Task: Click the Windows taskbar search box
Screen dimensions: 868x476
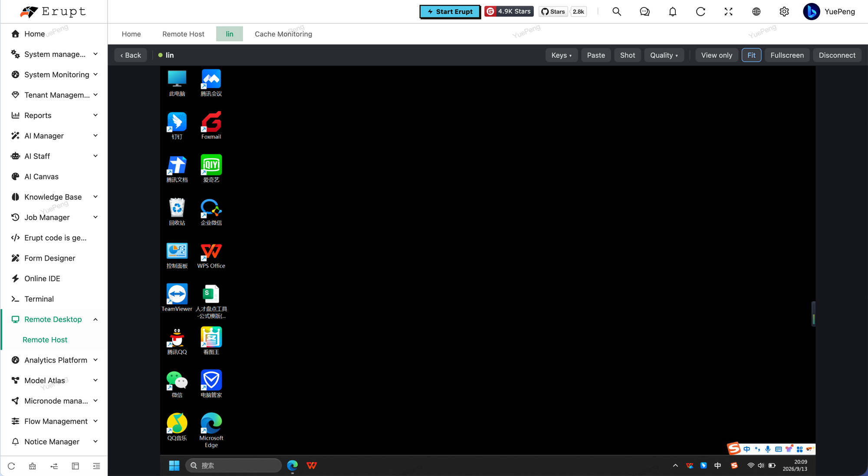Action: [x=233, y=466]
